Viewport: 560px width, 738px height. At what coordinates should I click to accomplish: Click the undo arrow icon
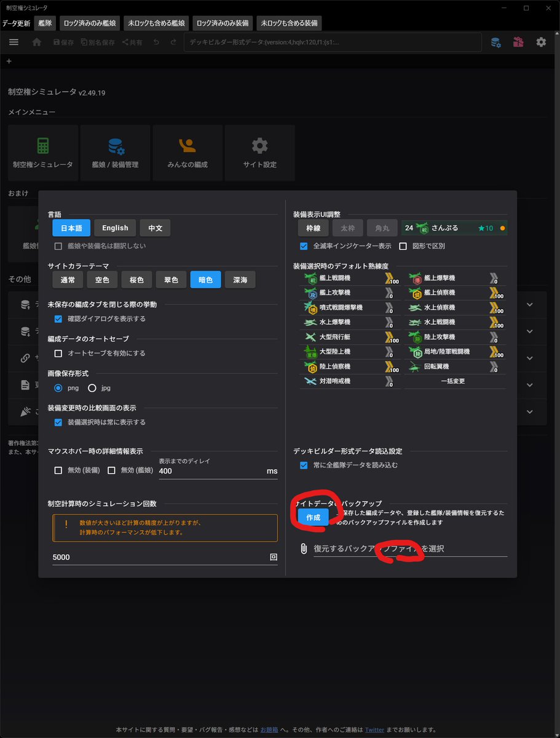pos(156,42)
